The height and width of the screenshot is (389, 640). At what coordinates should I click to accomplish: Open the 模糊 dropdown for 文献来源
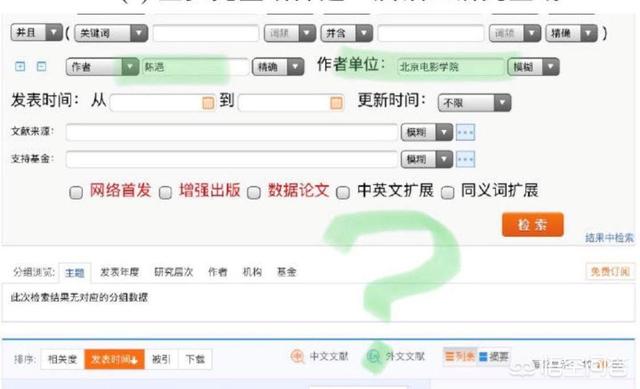pyautogui.click(x=427, y=132)
